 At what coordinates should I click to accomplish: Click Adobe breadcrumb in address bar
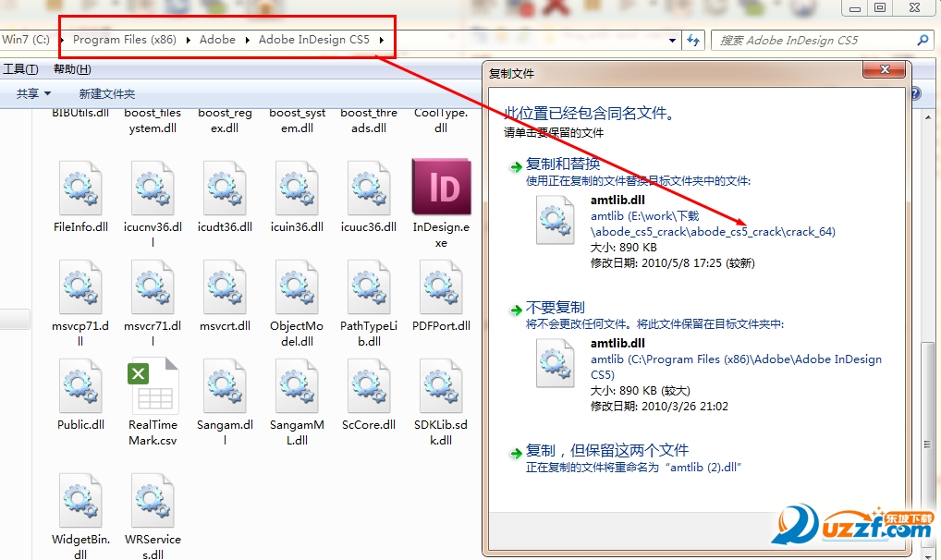tap(217, 40)
